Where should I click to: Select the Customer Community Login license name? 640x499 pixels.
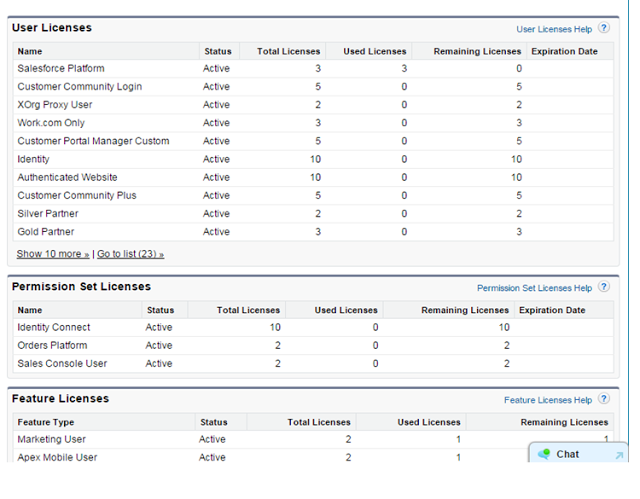(80, 86)
